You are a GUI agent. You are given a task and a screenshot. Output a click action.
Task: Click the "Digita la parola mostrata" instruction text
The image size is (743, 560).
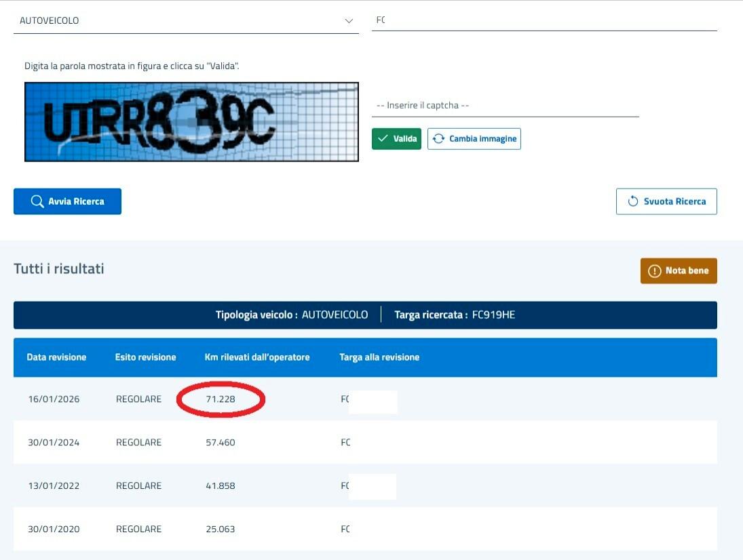pos(132,66)
